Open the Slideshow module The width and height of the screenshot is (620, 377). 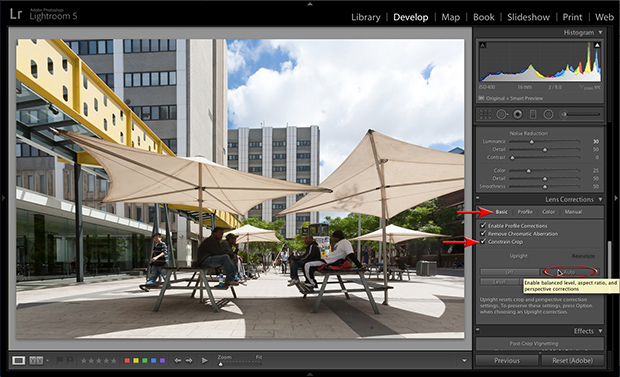[x=528, y=17]
